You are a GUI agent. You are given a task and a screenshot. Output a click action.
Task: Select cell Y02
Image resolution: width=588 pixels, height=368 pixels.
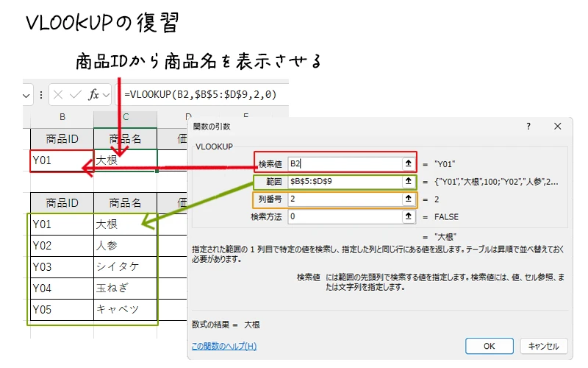point(62,246)
